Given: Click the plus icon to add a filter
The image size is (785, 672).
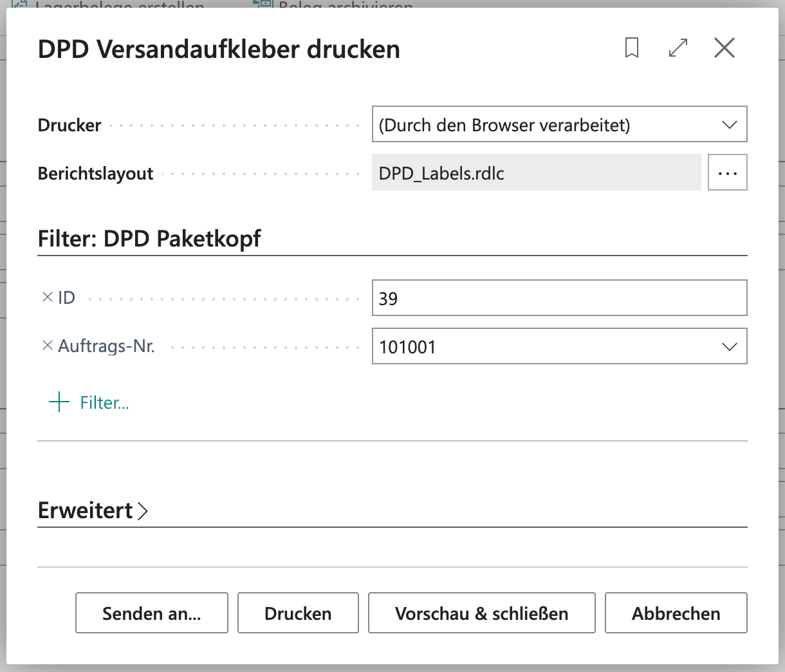Looking at the screenshot, I should coord(59,402).
